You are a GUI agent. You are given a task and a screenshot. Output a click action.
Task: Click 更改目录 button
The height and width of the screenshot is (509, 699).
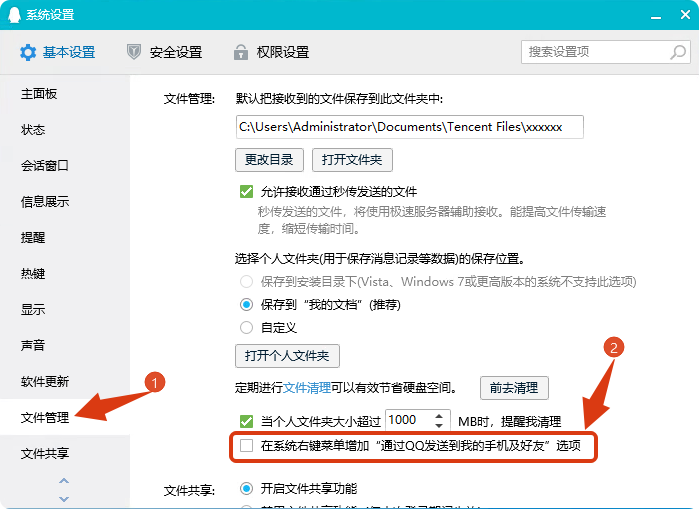pyautogui.click(x=269, y=160)
